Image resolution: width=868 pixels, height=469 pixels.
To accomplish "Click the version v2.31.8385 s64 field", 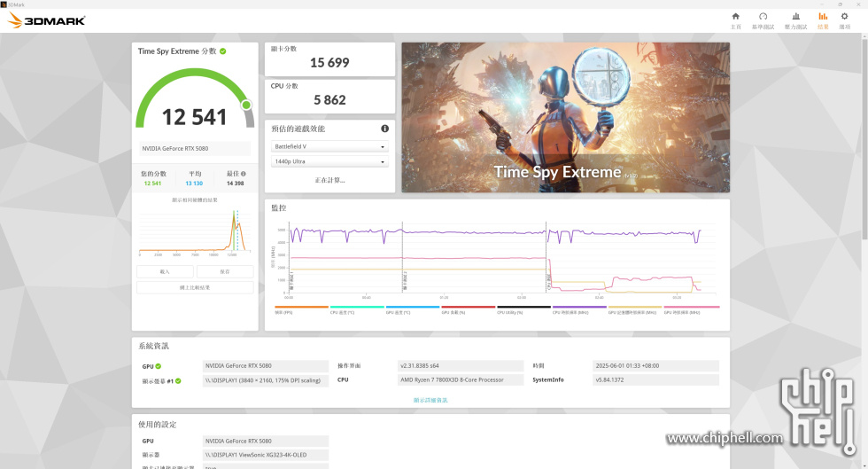I will (x=461, y=366).
